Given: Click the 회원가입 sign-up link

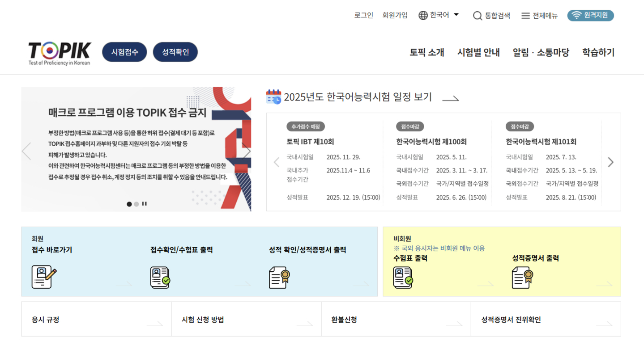Looking at the screenshot, I should pyautogui.click(x=395, y=15).
